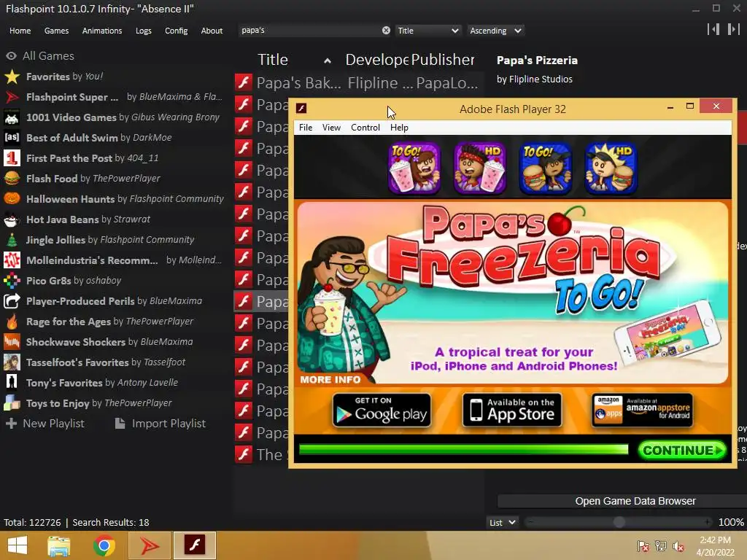Sort by the Developer column header
747x560 pixels.
click(x=377, y=60)
